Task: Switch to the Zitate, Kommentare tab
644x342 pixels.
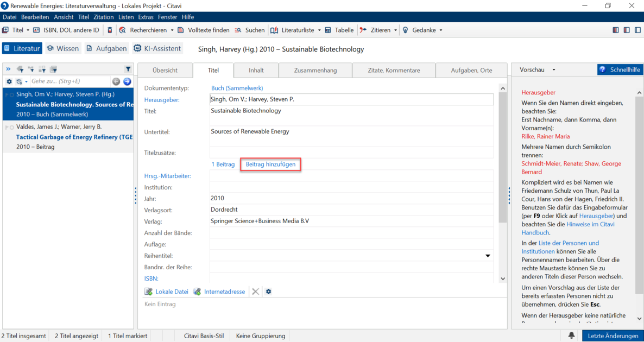Action: point(394,70)
